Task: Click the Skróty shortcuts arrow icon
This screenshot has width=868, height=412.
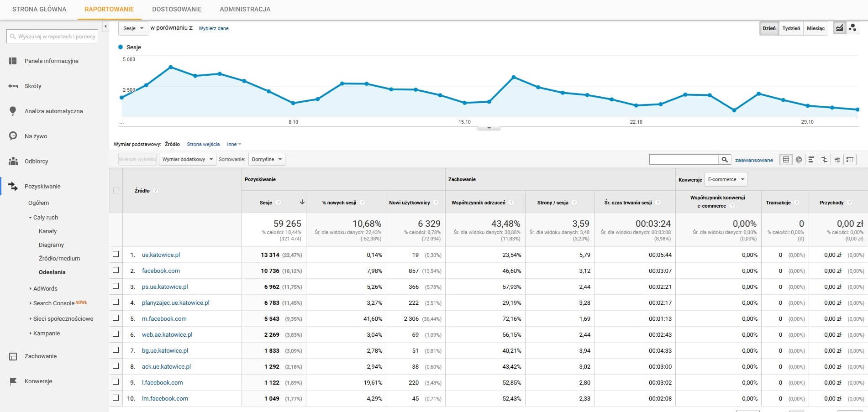Action: pyautogui.click(x=13, y=86)
